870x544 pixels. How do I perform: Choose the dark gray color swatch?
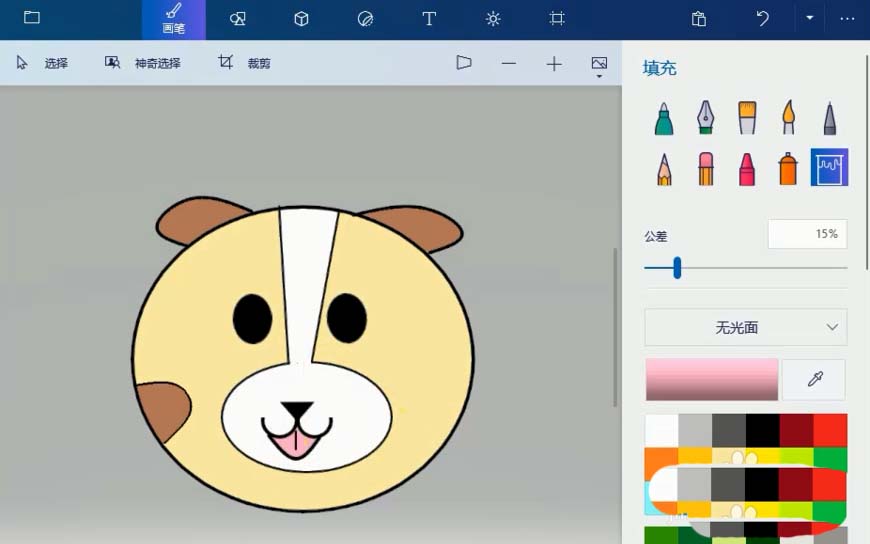click(729, 431)
